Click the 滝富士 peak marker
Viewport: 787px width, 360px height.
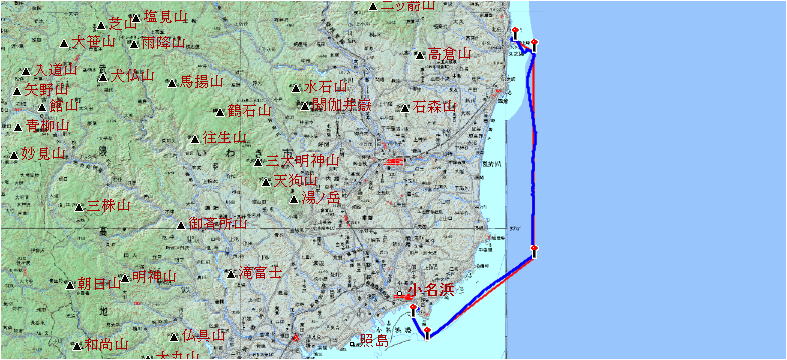click(x=231, y=274)
